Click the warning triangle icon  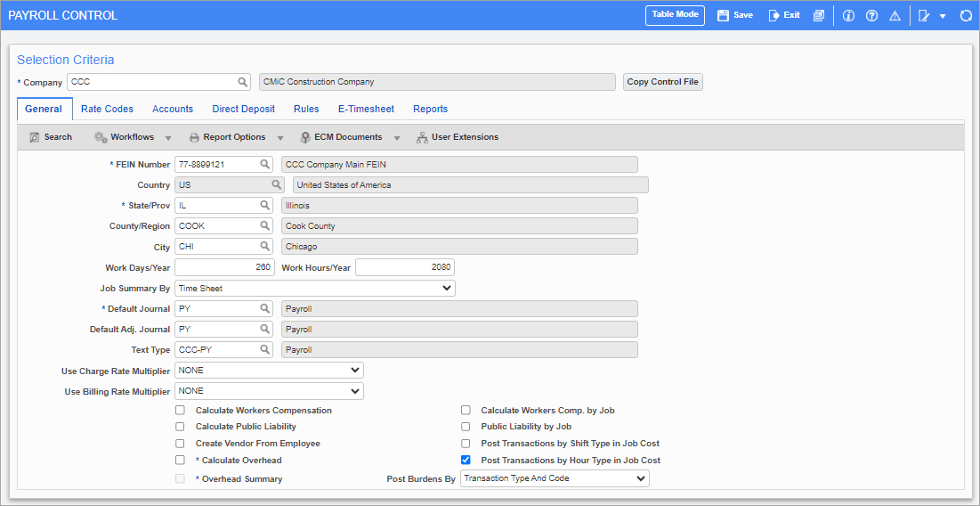[895, 15]
